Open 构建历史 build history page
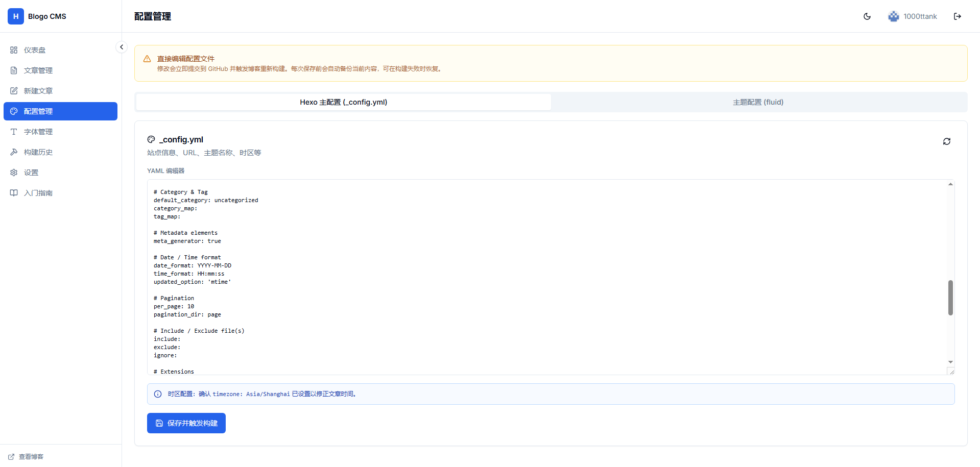This screenshot has height=467, width=980. click(38, 152)
